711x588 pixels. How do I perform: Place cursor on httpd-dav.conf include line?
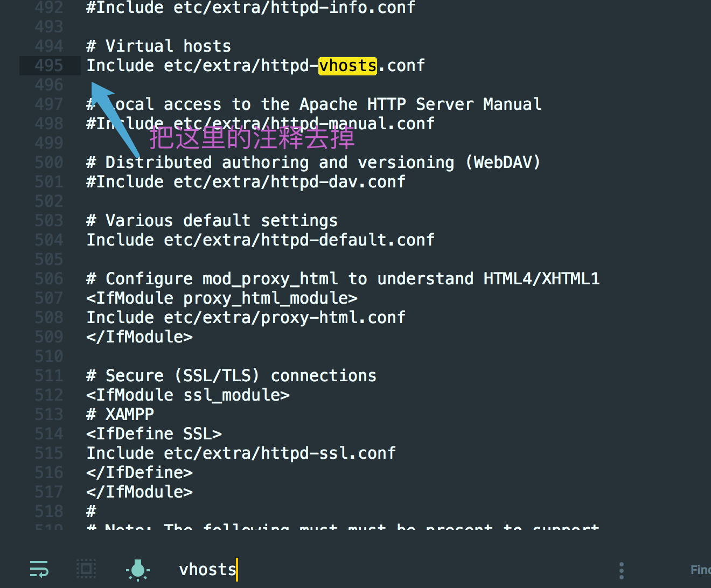246,182
